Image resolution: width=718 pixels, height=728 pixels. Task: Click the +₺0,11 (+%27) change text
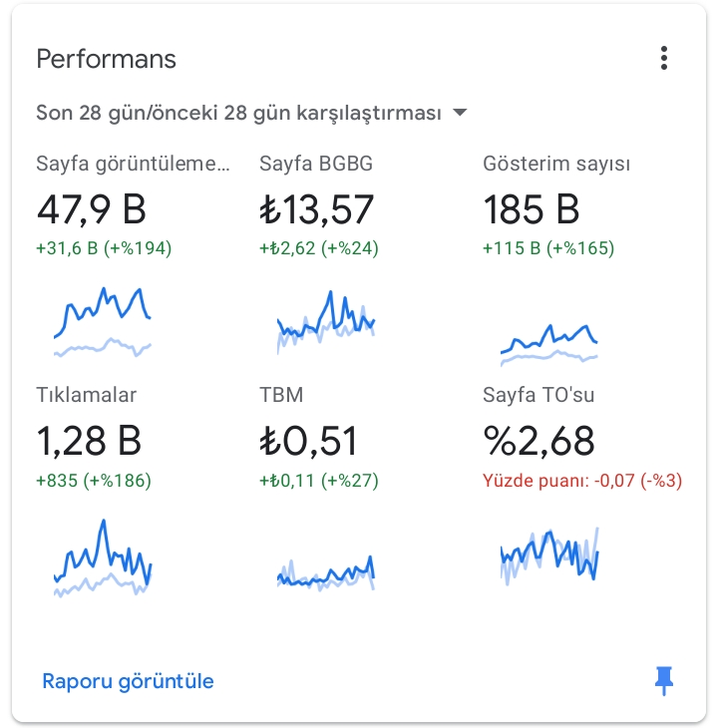(319, 481)
